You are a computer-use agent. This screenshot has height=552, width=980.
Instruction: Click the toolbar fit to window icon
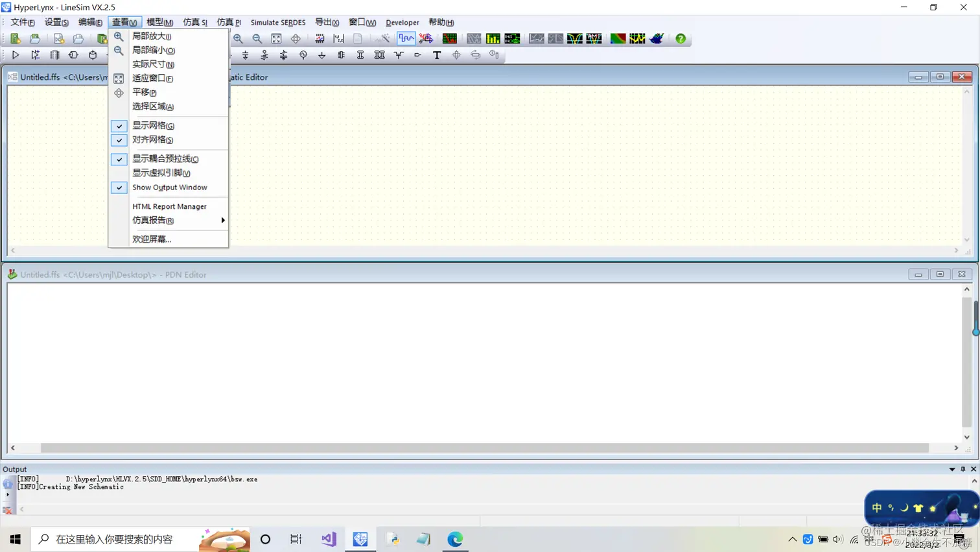click(277, 39)
